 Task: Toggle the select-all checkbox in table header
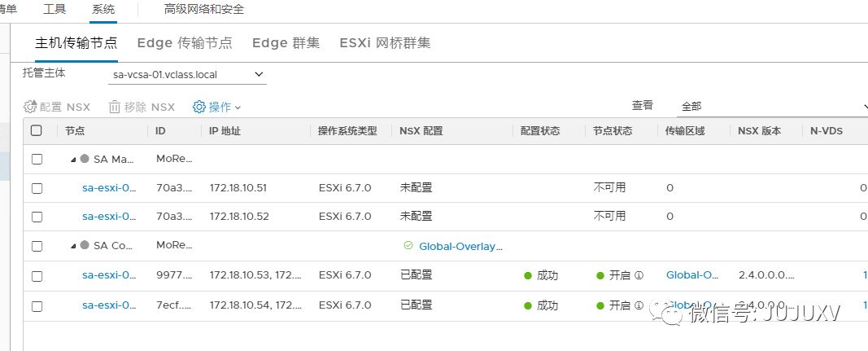point(37,130)
